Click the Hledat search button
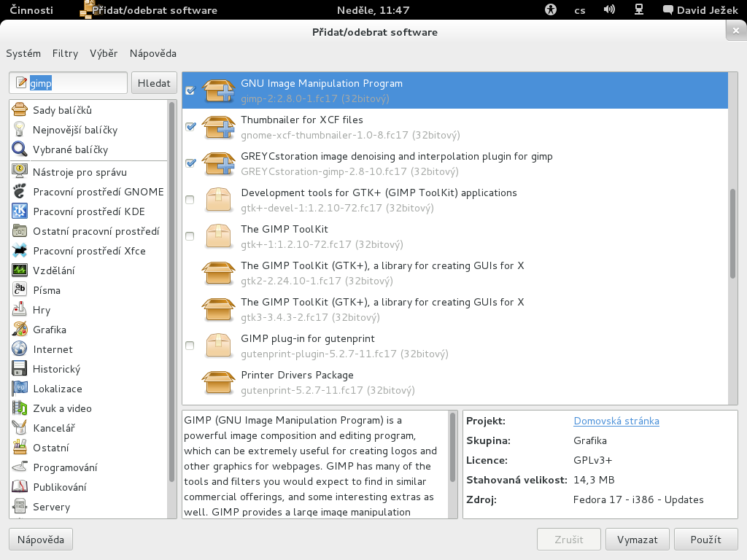Viewport: 747px width, 560px height. click(x=154, y=83)
